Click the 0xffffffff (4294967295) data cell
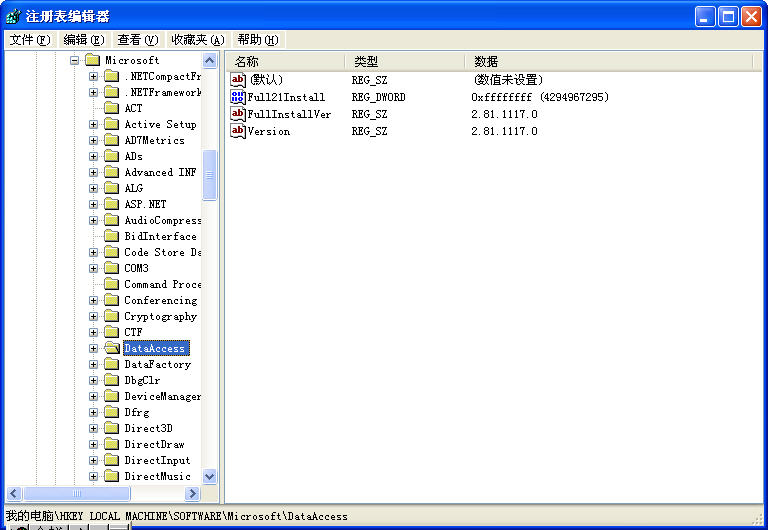Screen dimensions: 768x530 point(540,97)
